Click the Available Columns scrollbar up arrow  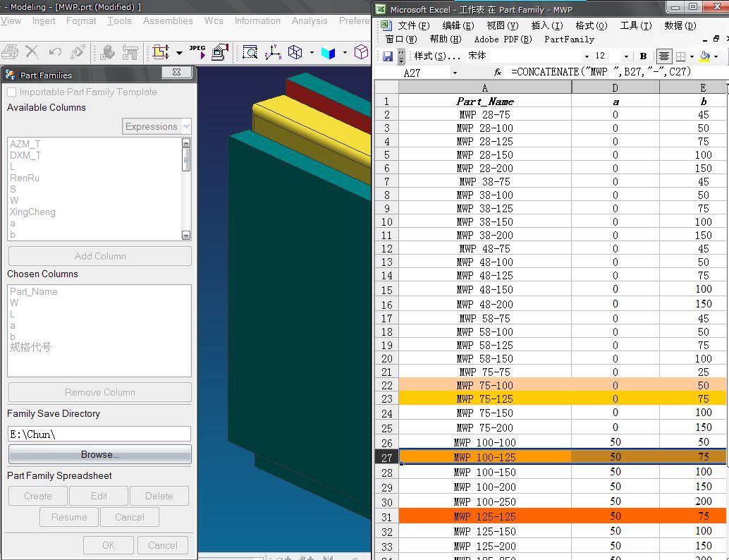point(186,142)
